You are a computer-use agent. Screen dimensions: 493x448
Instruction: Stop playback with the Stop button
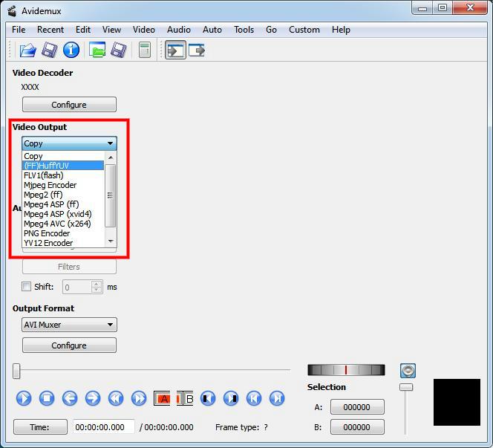point(47,398)
